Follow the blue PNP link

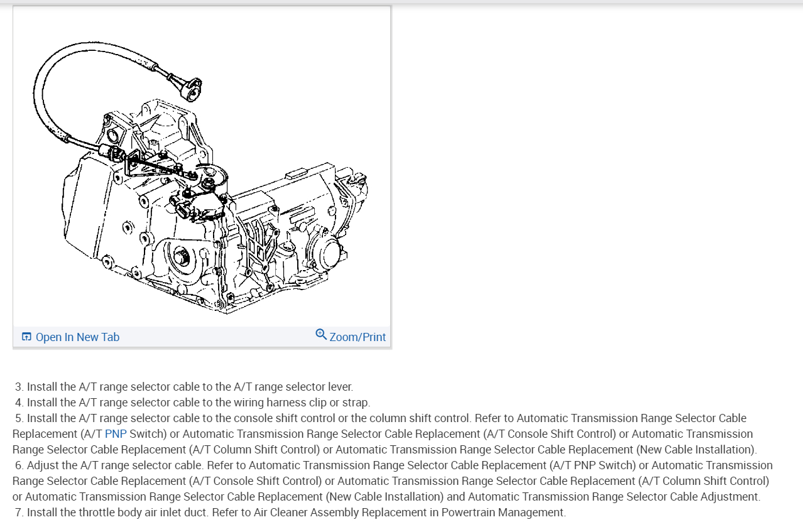(116, 434)
